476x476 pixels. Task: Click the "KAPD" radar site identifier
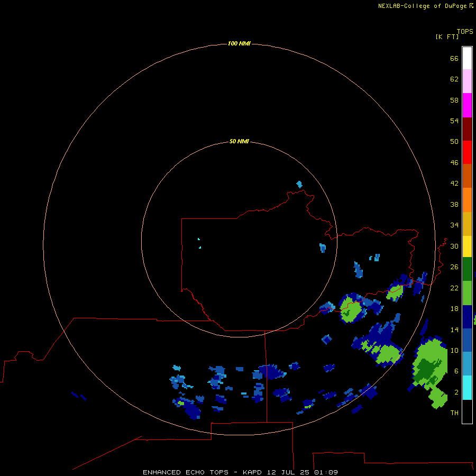(252, 472)
